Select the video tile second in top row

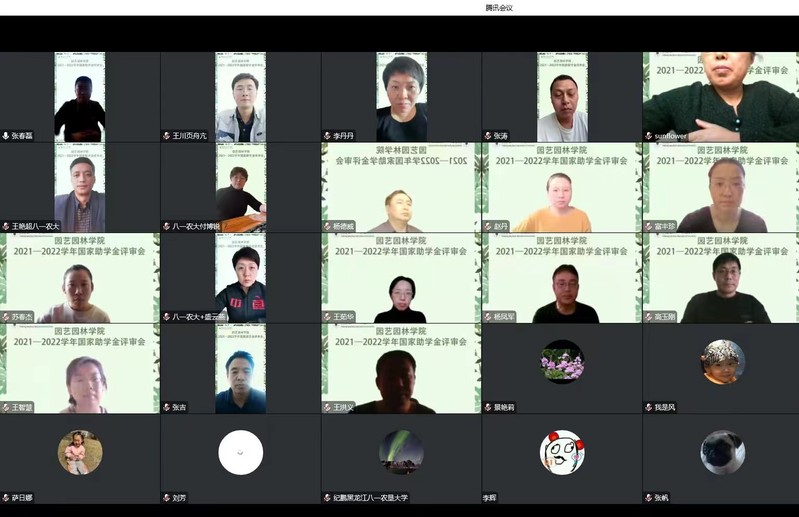click(240, 96)
